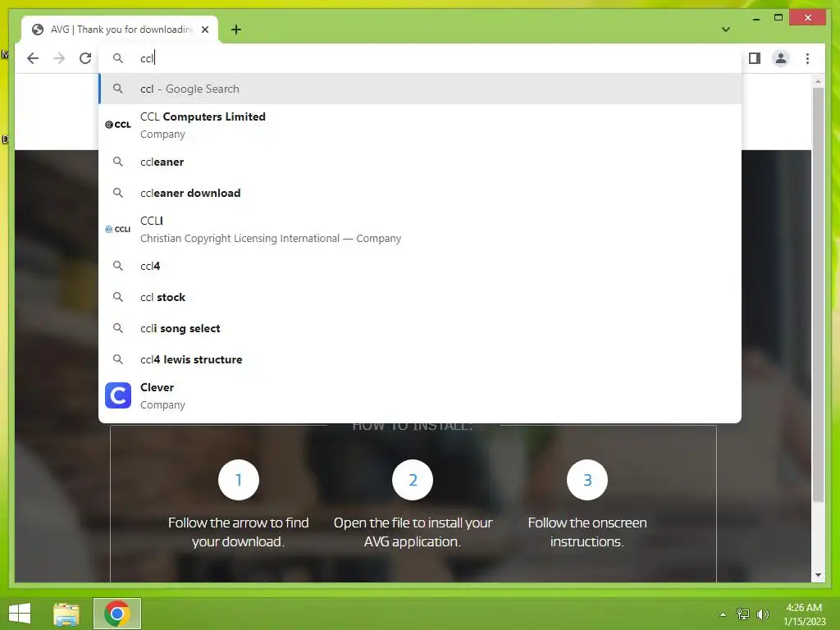Click the page vertical scrollbar thumb
Screen dimensions: 840x630
818,294
